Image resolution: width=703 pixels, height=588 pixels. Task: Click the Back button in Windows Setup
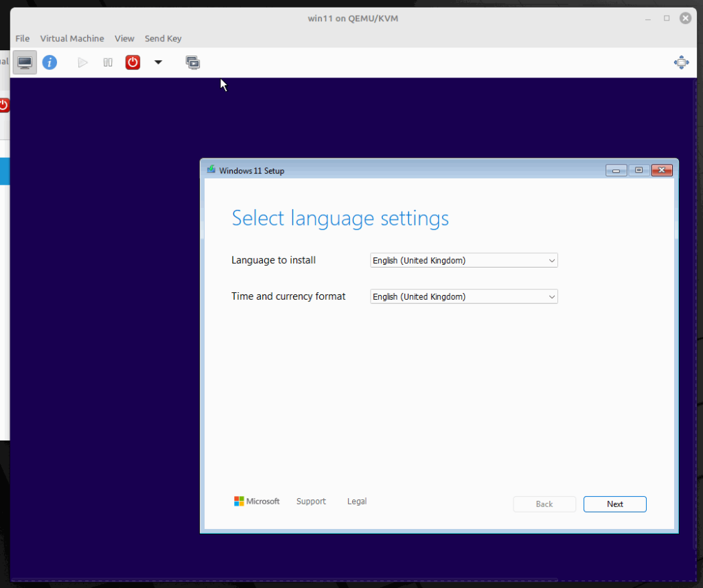pyautogui.click(x=544, y=504)
